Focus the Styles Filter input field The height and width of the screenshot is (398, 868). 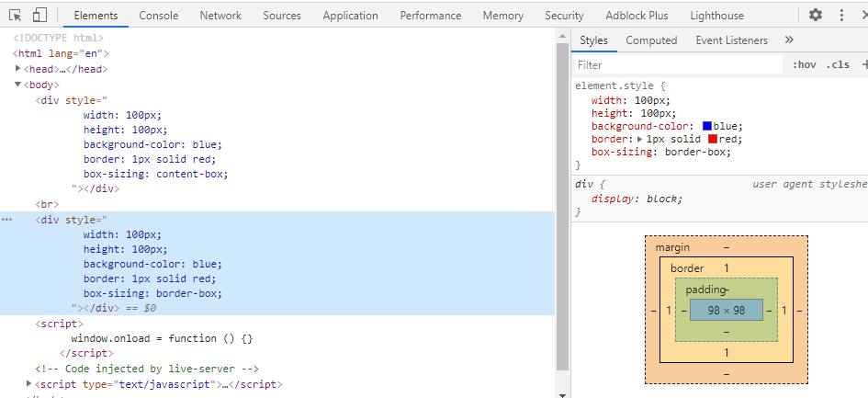(x=678, y=65)
